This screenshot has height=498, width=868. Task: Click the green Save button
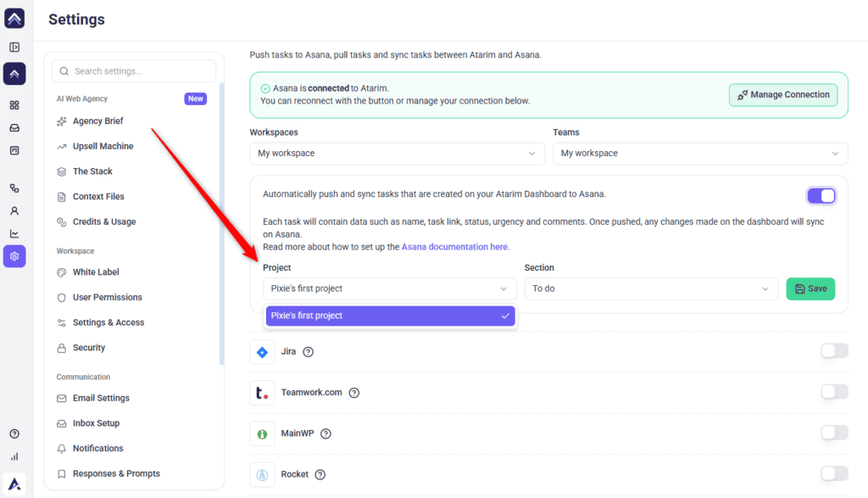(x=810, y=288)
